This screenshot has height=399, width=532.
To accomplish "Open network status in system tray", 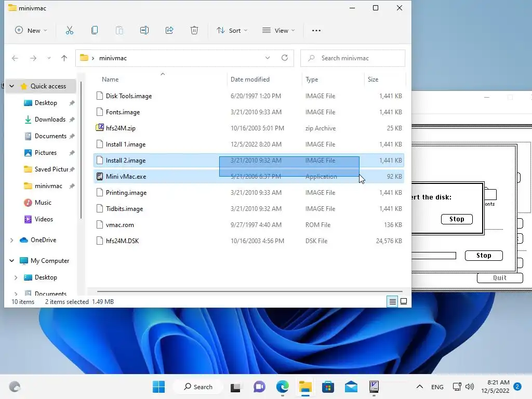I will click(x=457, y=387).
